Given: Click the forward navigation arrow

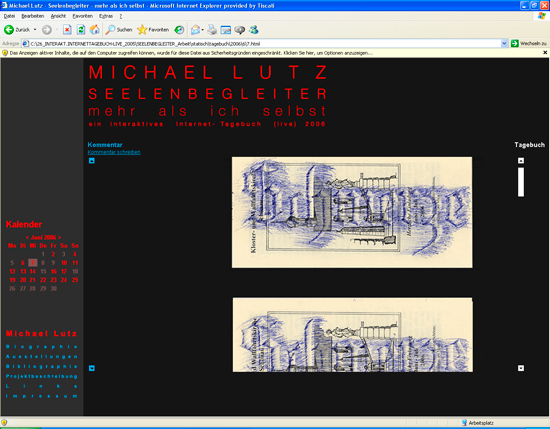Looking at the screenshot, I should (x=47, y=30).
